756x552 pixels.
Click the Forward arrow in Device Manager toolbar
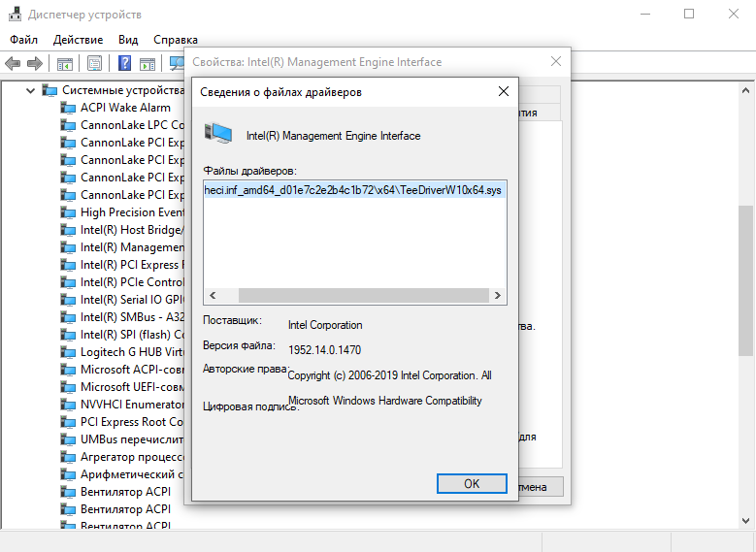point(35,63)
